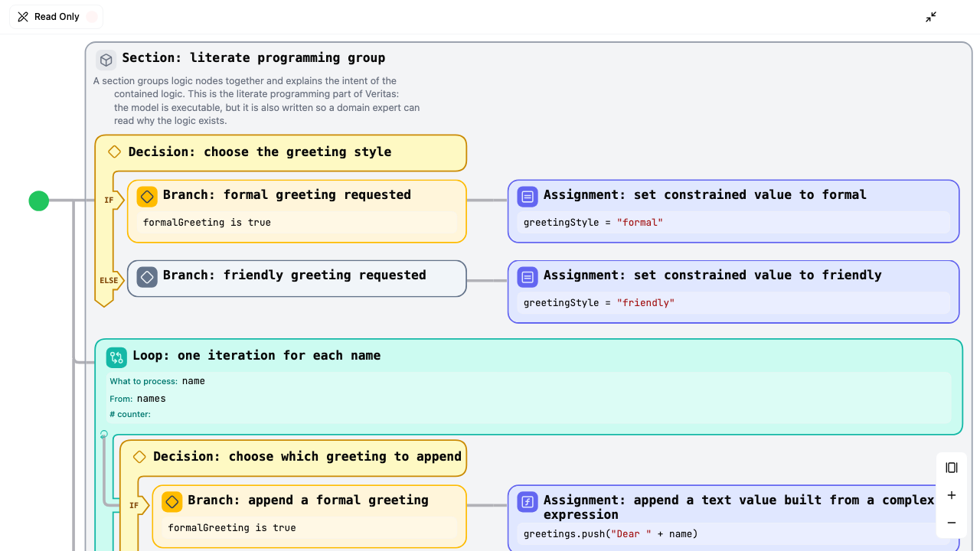Click the formal greeting requested branch icon
980x551 pixels.
click(x=147, y=197)
